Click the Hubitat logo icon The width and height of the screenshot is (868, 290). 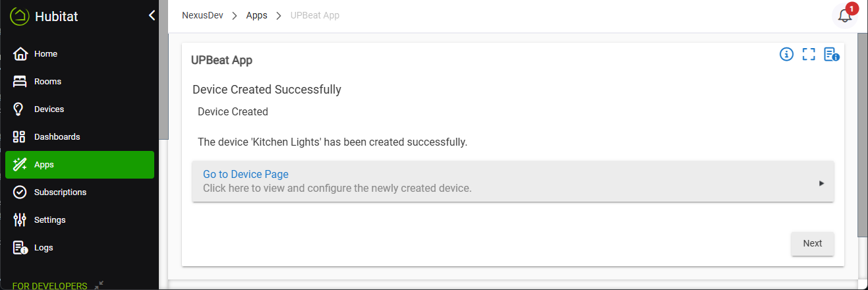point(20,16)
